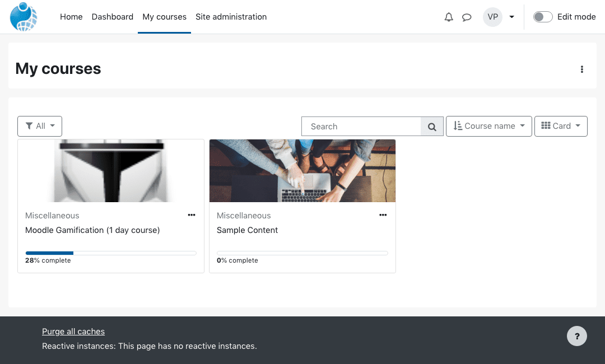Image resolution: width=605 pixels, height=364 pixels.
Task: Go to the Home tab
Action: (71, 17)
